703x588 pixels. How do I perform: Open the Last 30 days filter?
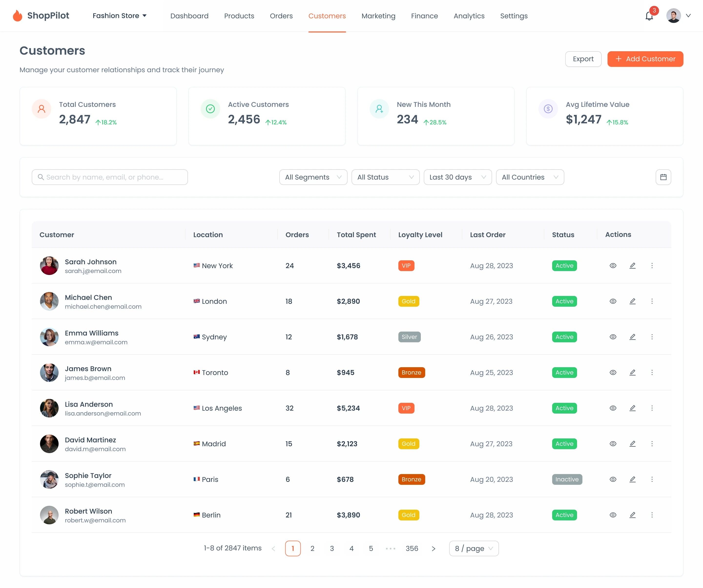457,177
